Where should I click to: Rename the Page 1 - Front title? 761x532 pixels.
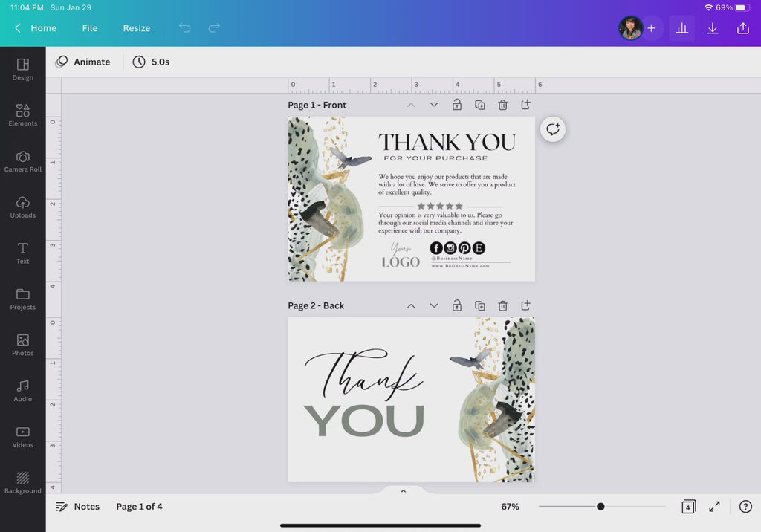[x=317, y=105]
